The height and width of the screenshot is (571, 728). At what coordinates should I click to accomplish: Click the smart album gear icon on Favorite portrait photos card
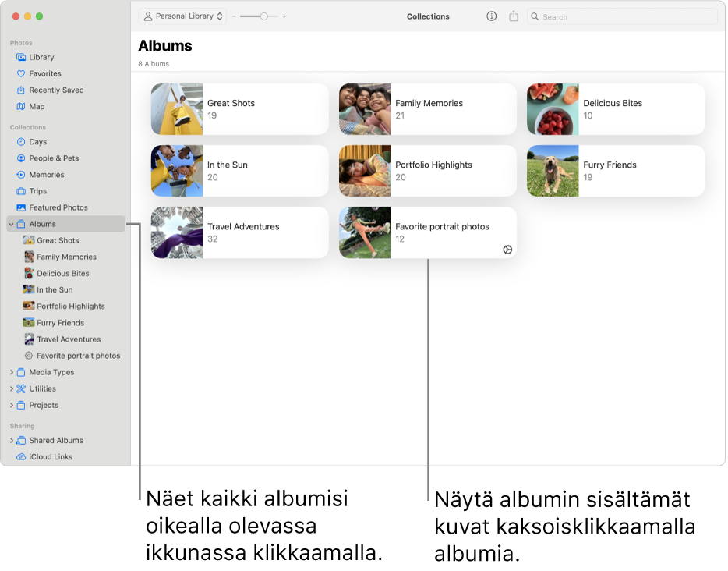click(507, 250)
